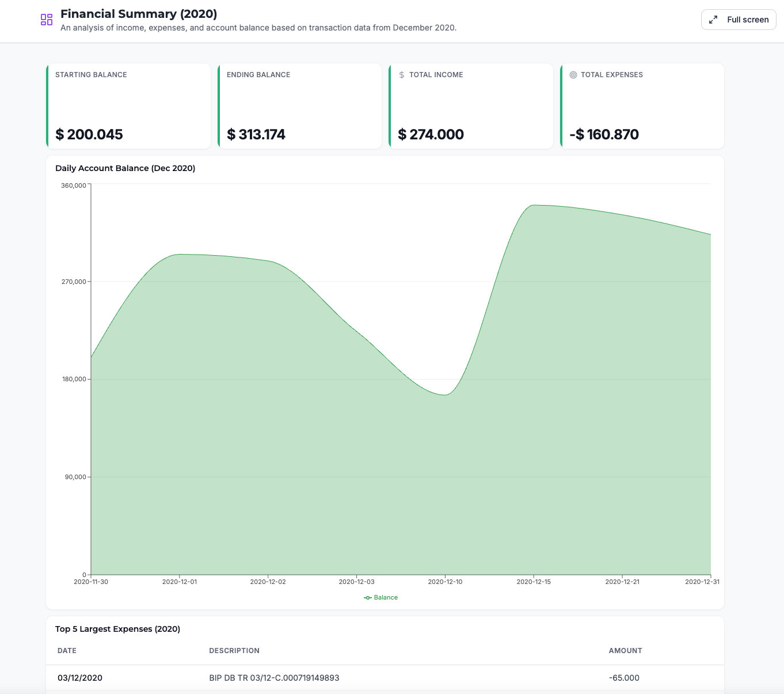Select the Starting Balance card value $ 200.045
Screen dimensions: 784x694
(x=89, y=134)
